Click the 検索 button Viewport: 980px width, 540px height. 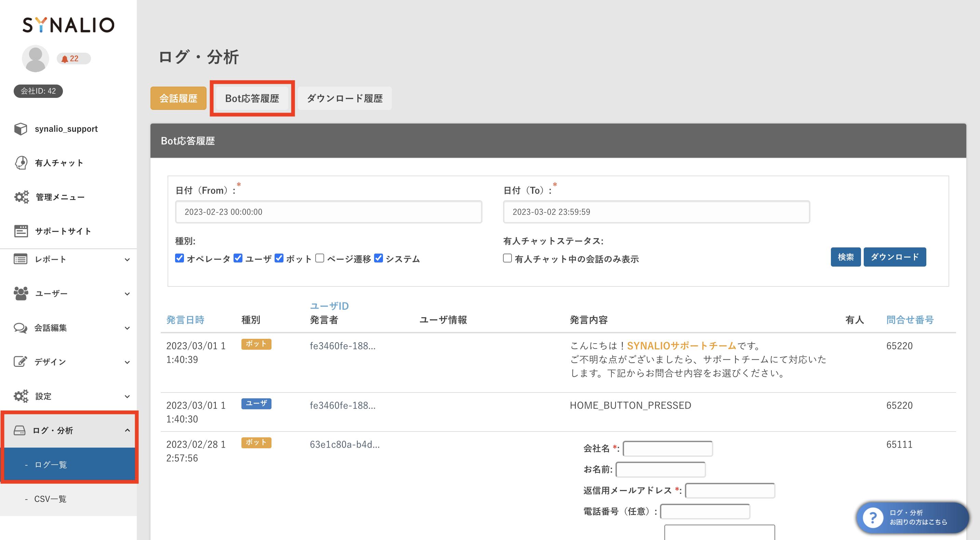pos(846,257)
